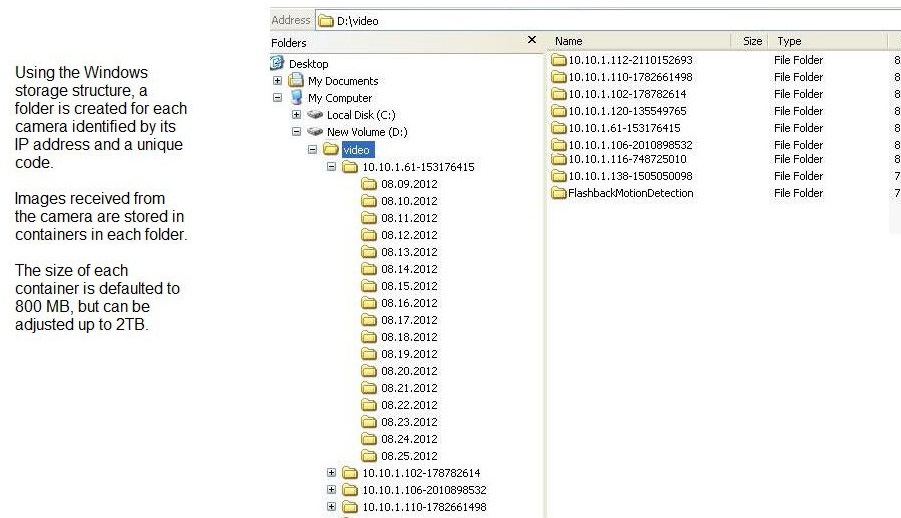Screen dimensions: 901x518
Task: Select the 08.23.2012 tree folder
Action: point(409,421)
